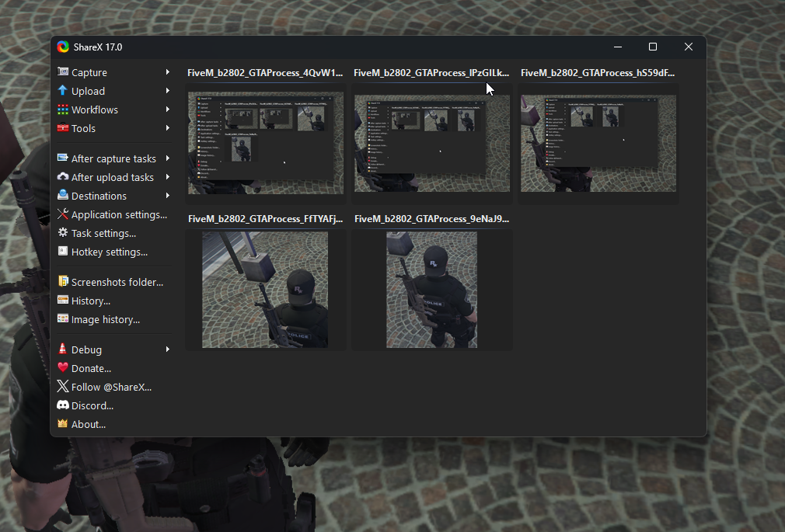
Task: Select thumbnail of GTAProcess_FfTYAFj screenshot
Action: 265,289
